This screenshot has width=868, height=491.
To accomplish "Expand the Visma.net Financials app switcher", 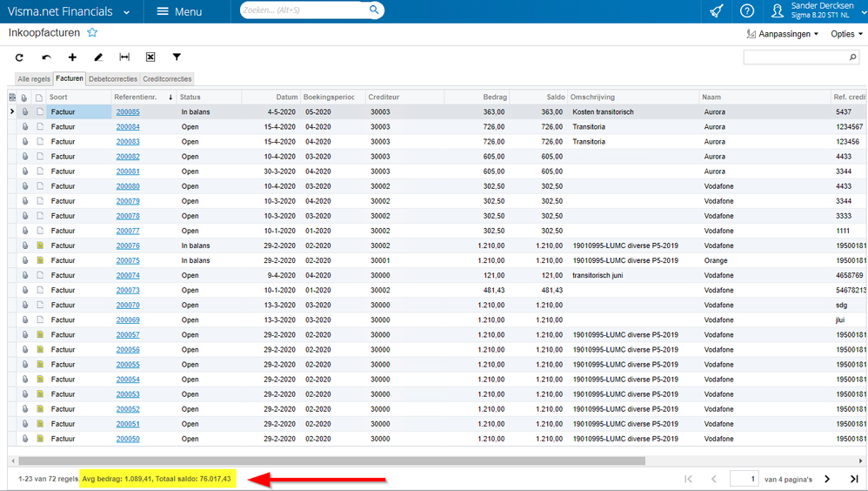I will pos(127,12).
